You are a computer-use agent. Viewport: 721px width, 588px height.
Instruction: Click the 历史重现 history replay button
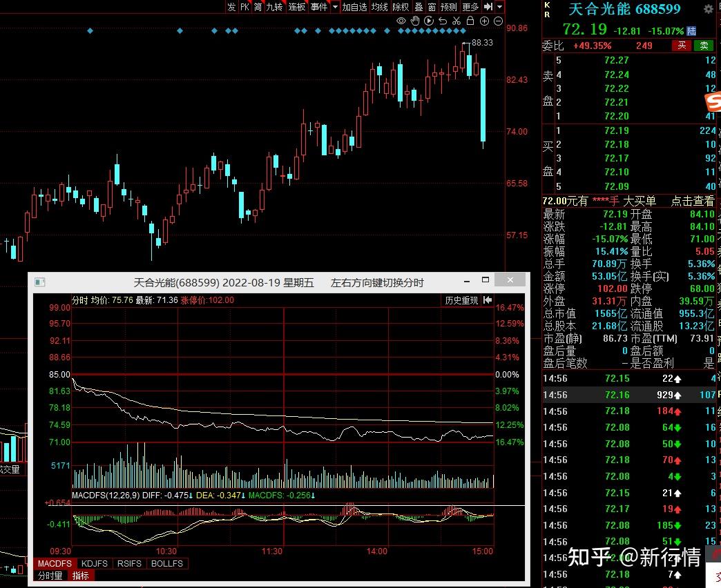[461, 300]
